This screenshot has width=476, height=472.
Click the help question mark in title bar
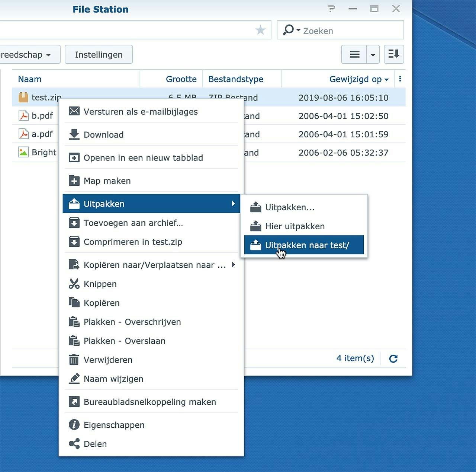tap(331, 9)
